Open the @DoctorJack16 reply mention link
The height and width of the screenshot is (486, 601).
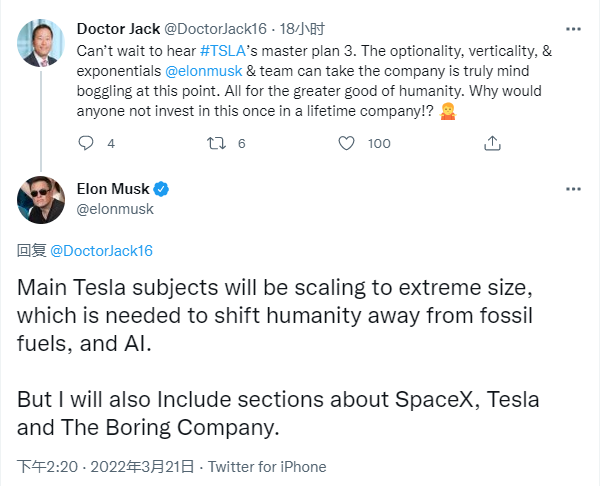(101, 250)
